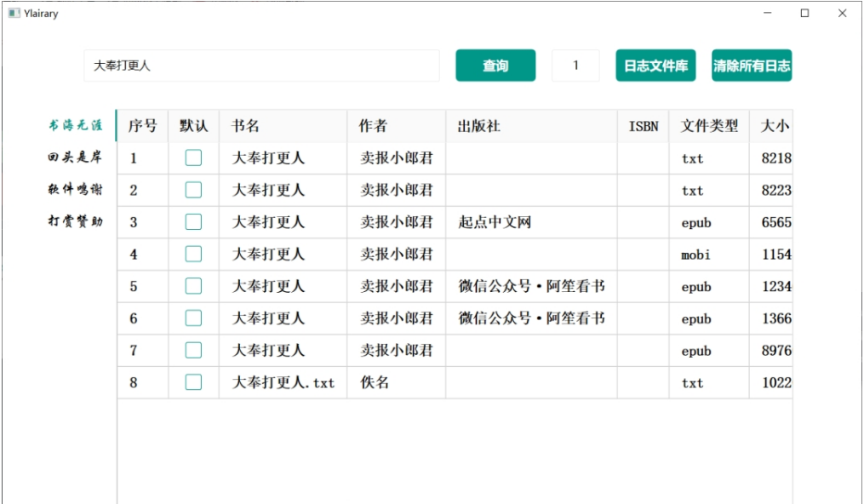Check the checkbox beside 大奉打更人.txt by 佚名
The height and width of the screenshot is (504, 864).
(x=194, y=383)
